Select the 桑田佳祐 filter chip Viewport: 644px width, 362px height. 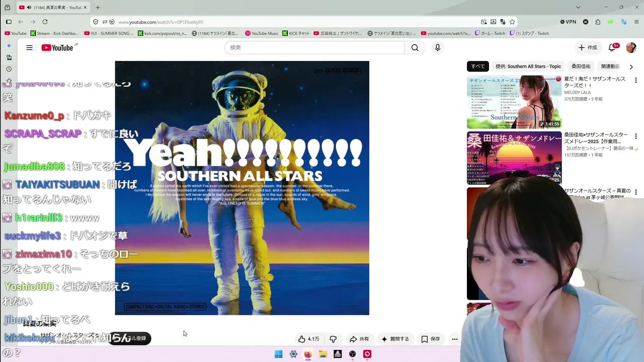coord(581,66)
